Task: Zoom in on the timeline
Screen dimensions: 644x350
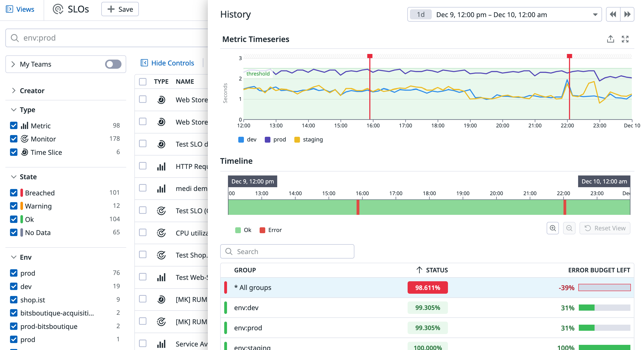Action: tap(553, 228)
